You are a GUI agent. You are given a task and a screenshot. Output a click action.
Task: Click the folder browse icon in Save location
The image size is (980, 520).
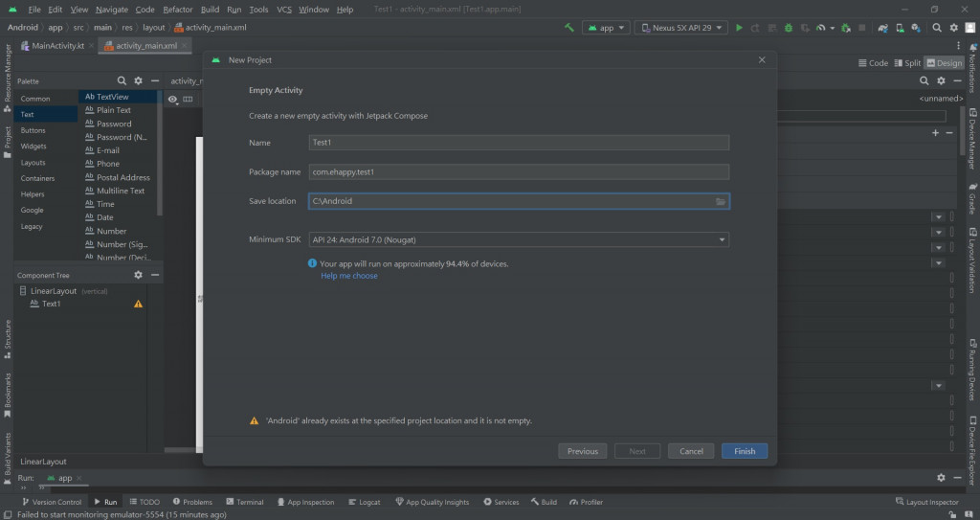click(721, 201)
